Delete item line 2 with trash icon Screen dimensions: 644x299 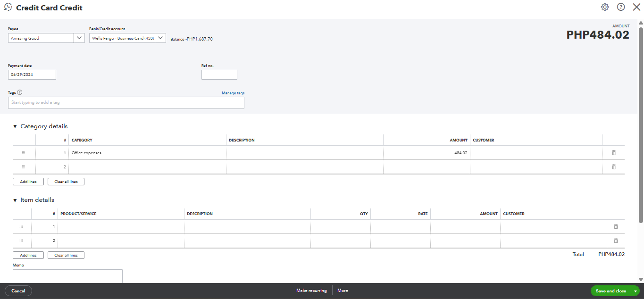pyautogui.click(x=616, y=241)
